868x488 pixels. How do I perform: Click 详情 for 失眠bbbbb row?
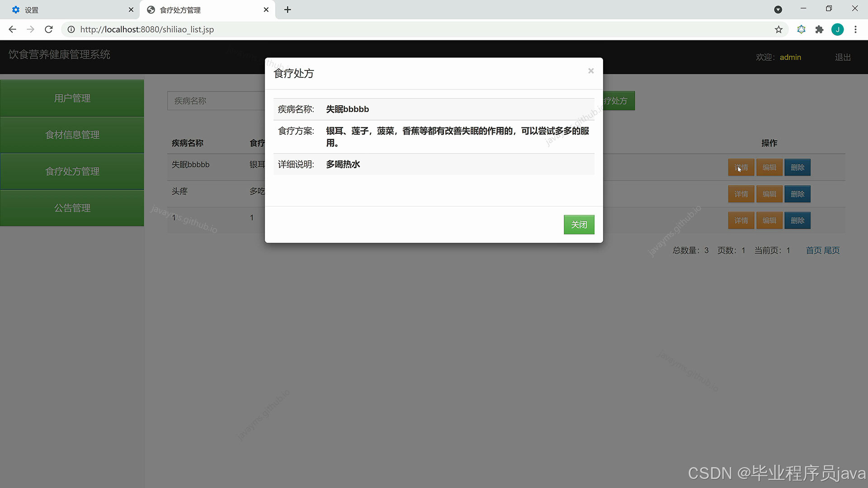741,167
